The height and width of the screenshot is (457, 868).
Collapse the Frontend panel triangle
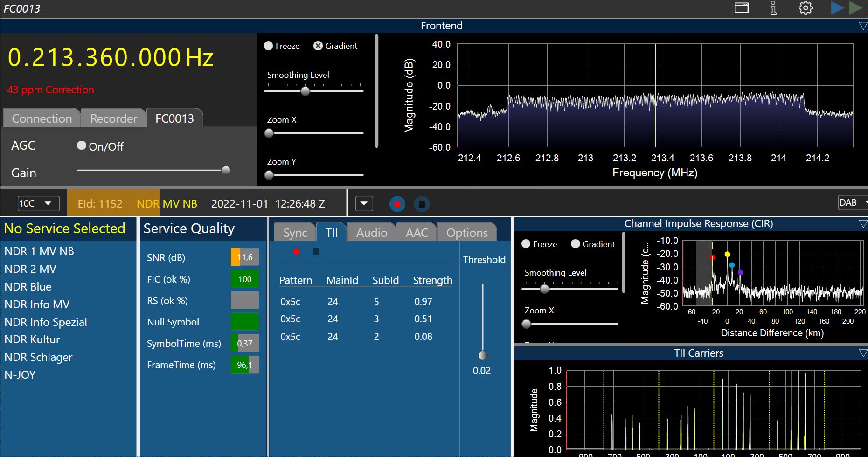863,26
